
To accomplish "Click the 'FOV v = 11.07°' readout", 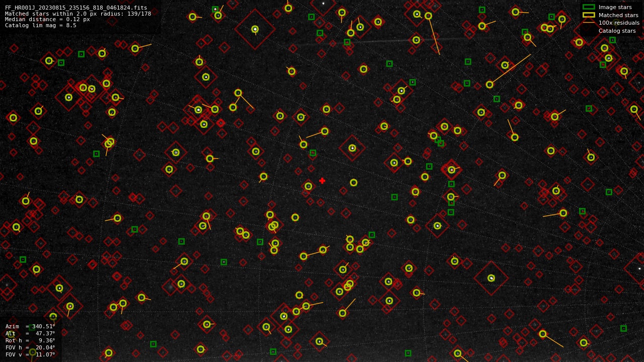I will click(30, 354).
